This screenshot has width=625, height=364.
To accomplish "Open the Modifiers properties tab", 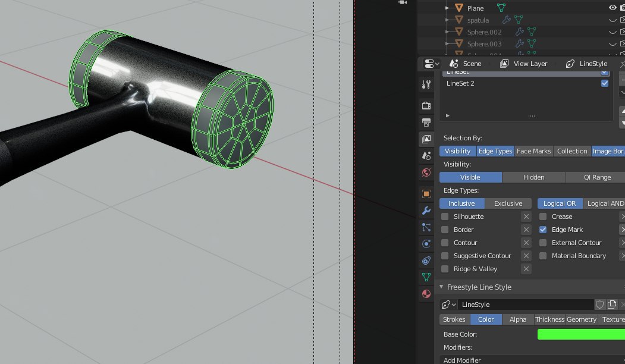I will [426, 211].
